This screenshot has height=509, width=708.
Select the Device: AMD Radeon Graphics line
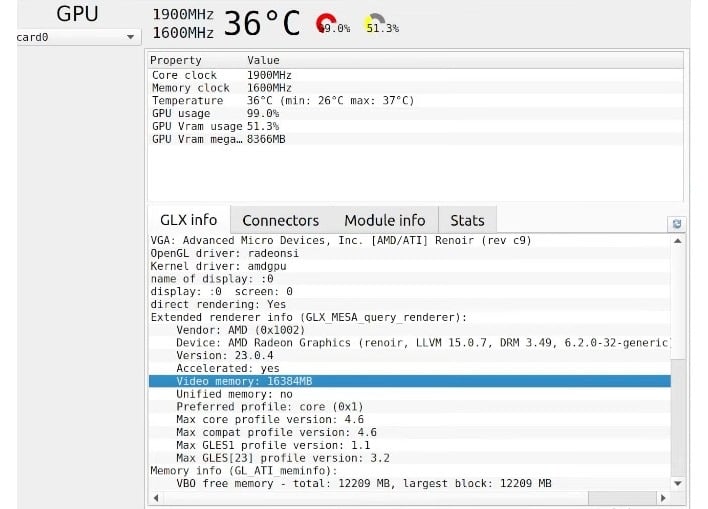coord(410,343)
